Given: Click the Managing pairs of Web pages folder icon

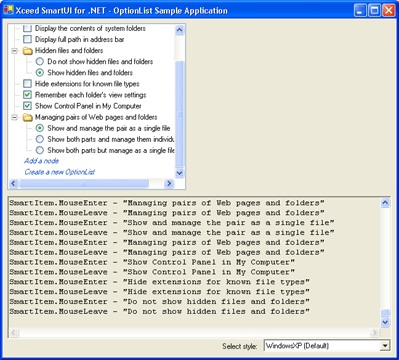Looking at the screenshot, I should 27,117.
